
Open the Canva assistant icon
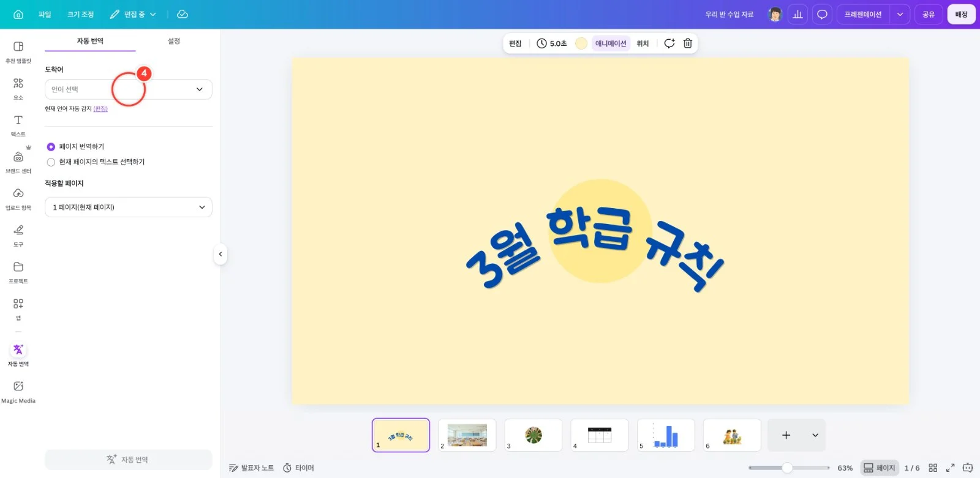pyautogui.click(x=968, y=468)
